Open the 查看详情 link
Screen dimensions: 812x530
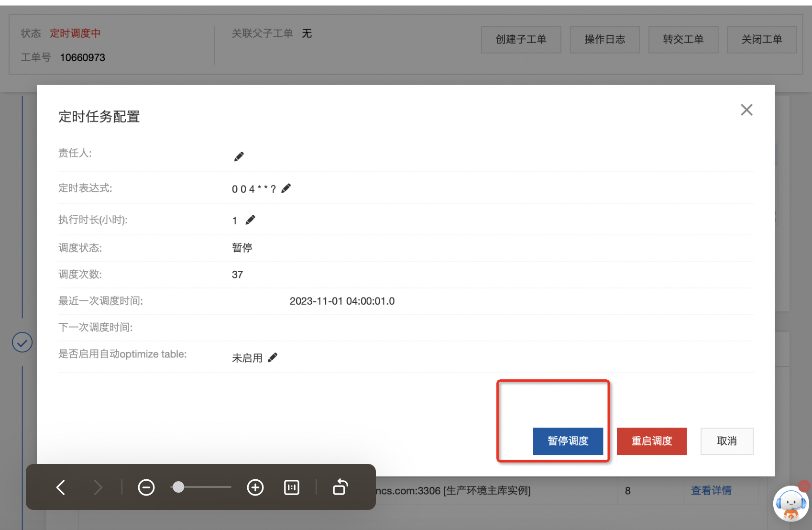[x=711, y=490]
